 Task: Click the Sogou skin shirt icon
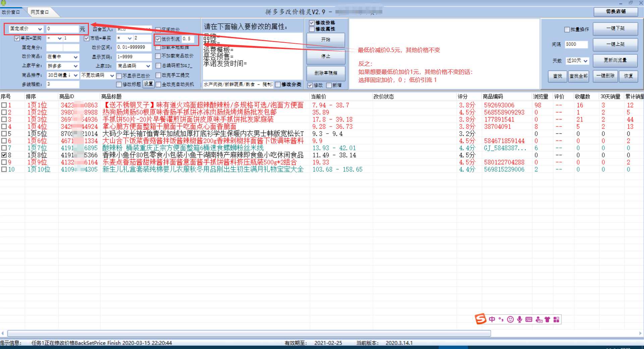[547, 319]
